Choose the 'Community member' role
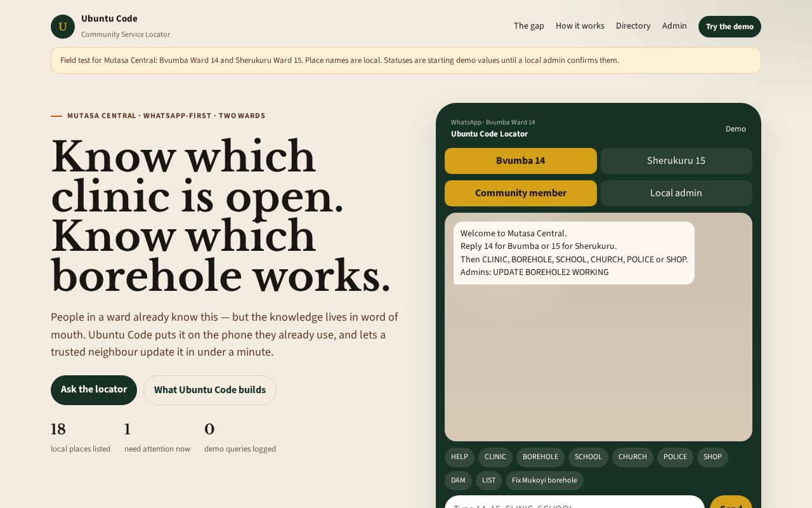 [521, 193]
